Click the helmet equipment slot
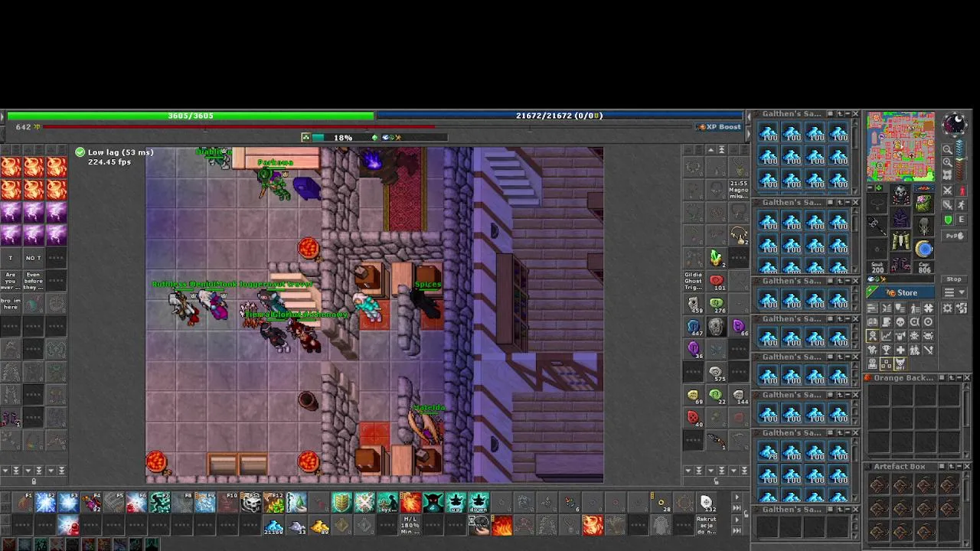 pyautogui.click(x=900, y=194)
